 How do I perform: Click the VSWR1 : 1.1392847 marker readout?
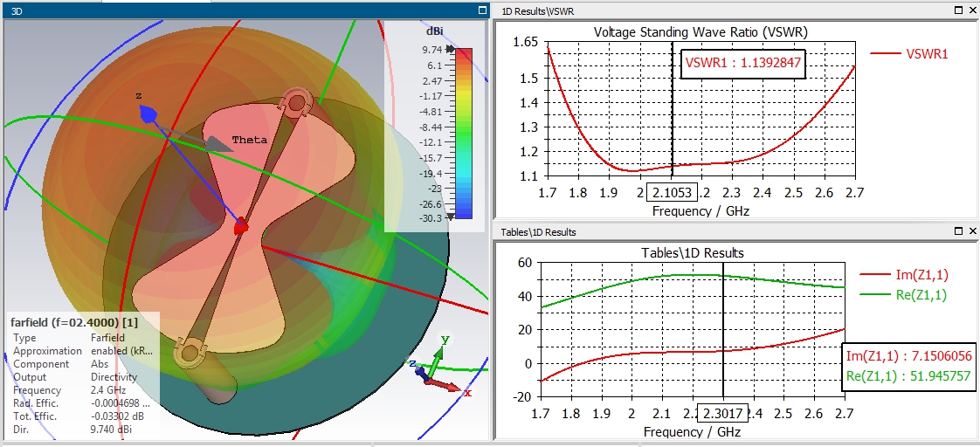pyautogui.click(x=742, y=63)
